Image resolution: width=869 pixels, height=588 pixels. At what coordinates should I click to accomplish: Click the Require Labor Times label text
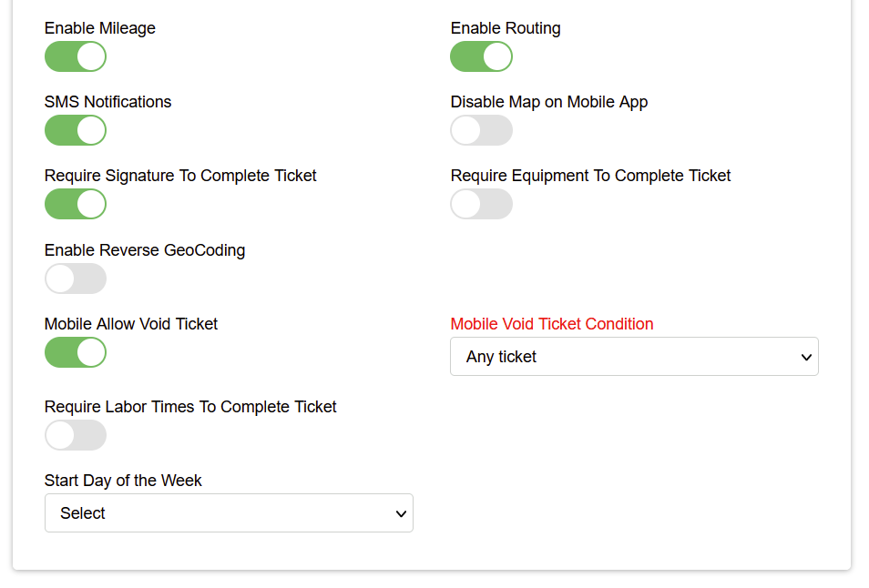(190, 407)
